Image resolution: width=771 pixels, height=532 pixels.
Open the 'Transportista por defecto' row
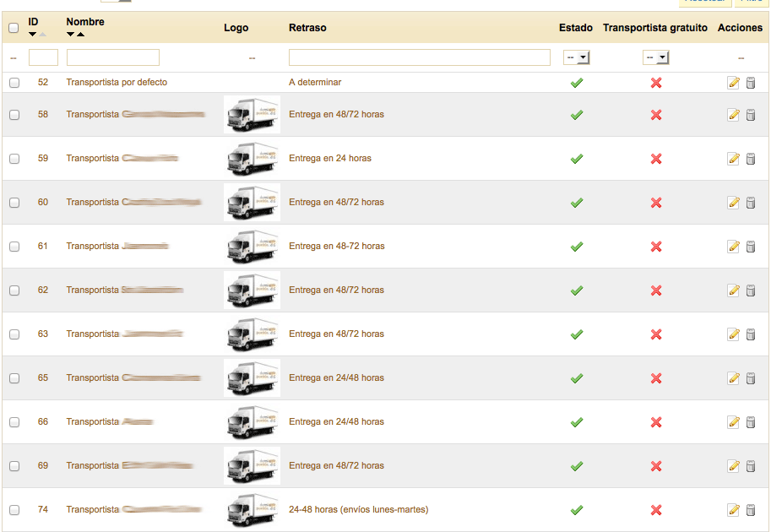tap(117, 83)
